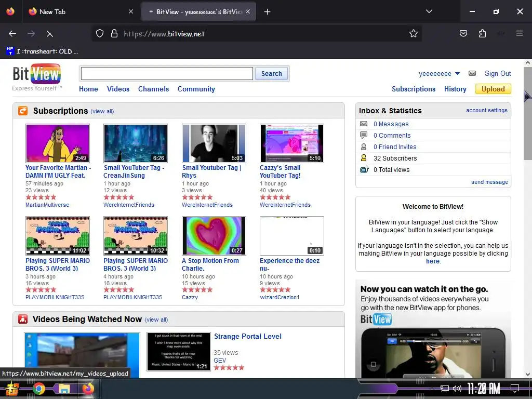Screen dimensions: 532x399
Task: Open site security shield icon in address bar
Action: pos(99,33)
